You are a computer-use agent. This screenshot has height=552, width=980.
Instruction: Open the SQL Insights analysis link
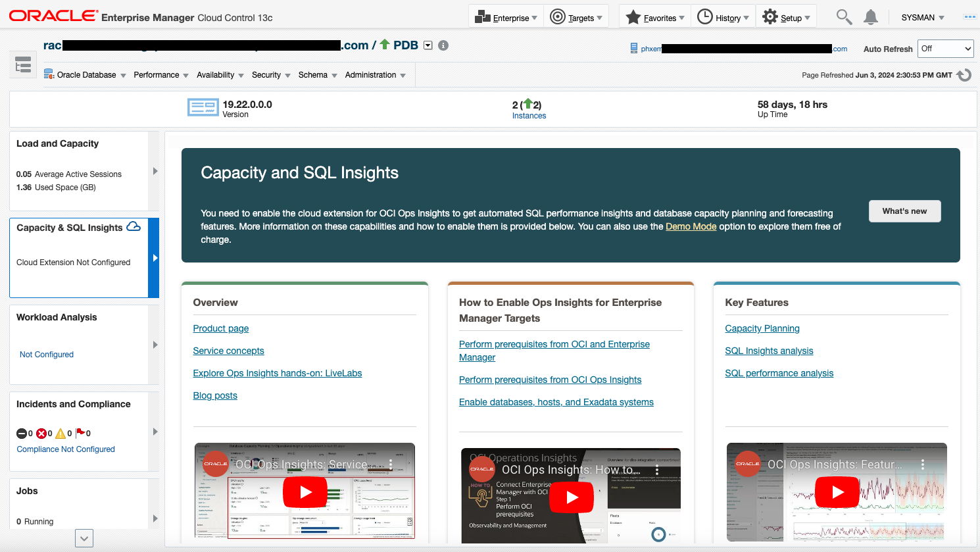[769, 351]
